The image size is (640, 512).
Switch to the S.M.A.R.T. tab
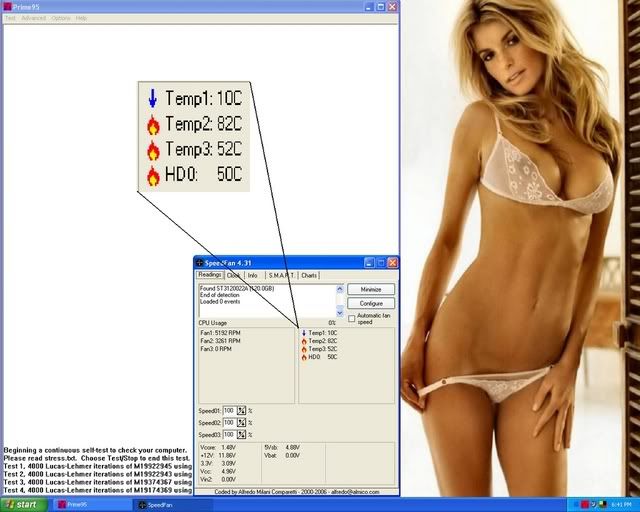point(279,275)
